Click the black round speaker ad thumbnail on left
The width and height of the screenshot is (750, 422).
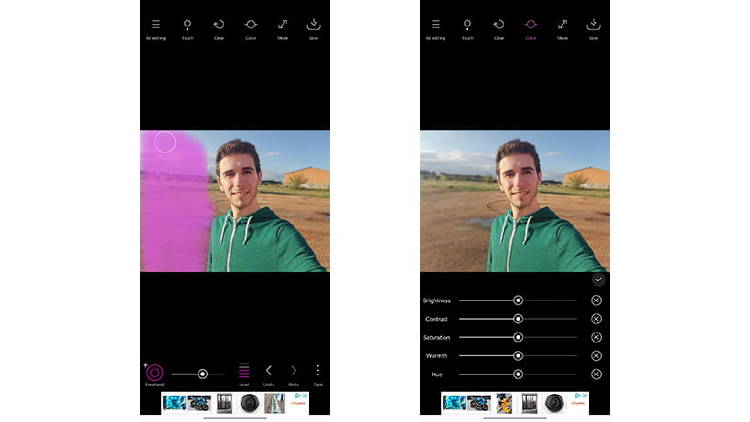pos(251,403)
